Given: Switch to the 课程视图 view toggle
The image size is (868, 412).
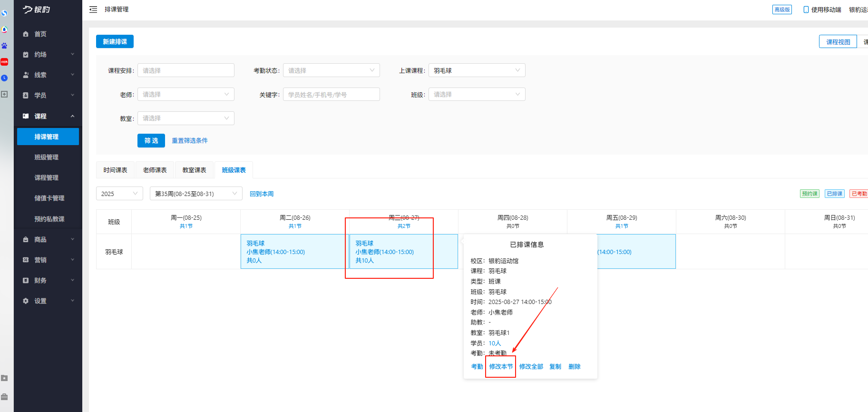Looking at the screenshot, I should [x=838, y=42].
